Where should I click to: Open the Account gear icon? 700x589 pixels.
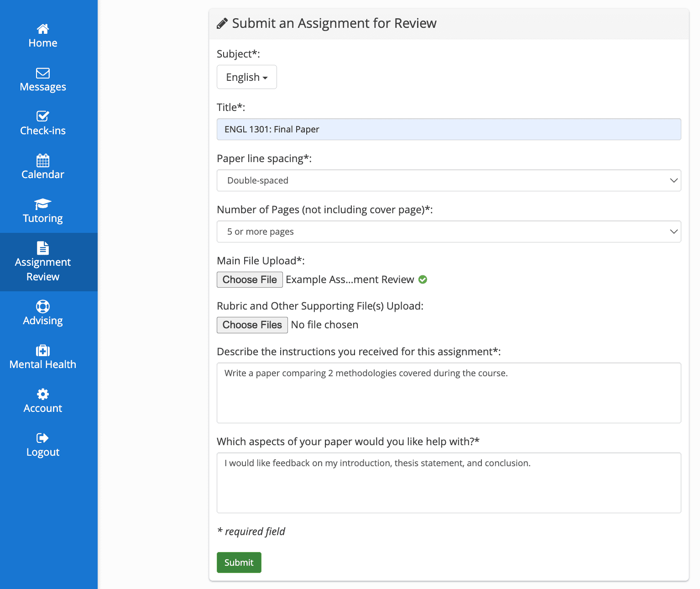point(43,394)
